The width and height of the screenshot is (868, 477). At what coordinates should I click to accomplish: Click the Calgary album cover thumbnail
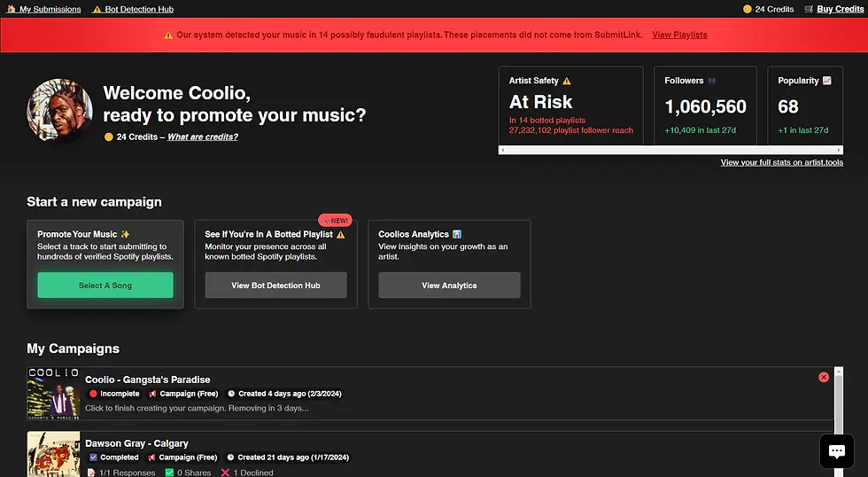click(54, 454)
